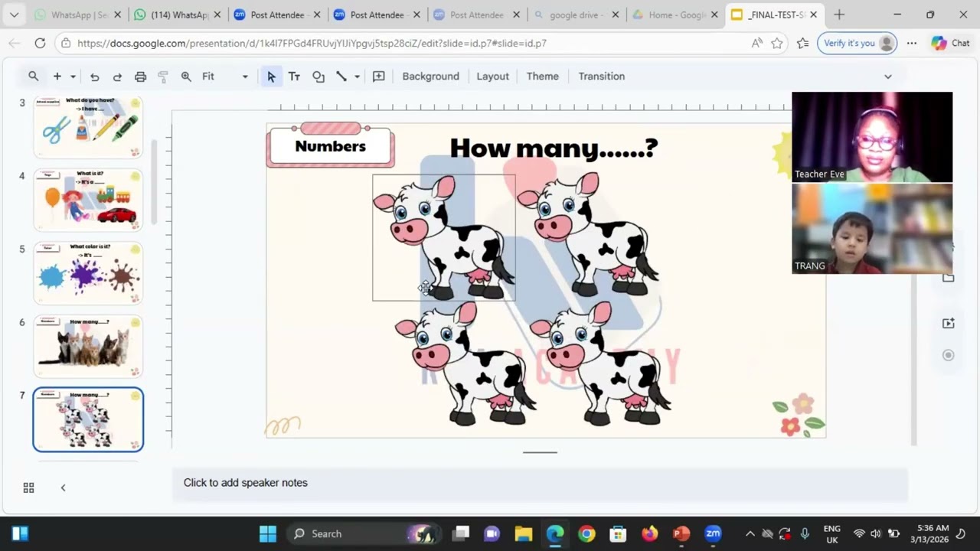The height and width of the screenshot is (551, 980).
Task: Open the taskbar volume control
Action: coord(876,533)
